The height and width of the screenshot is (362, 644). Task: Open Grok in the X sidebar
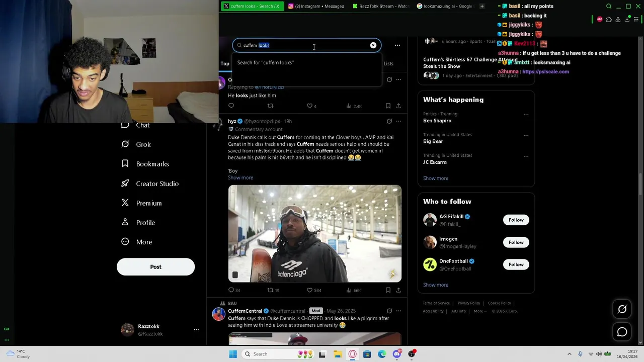(136, 144)
